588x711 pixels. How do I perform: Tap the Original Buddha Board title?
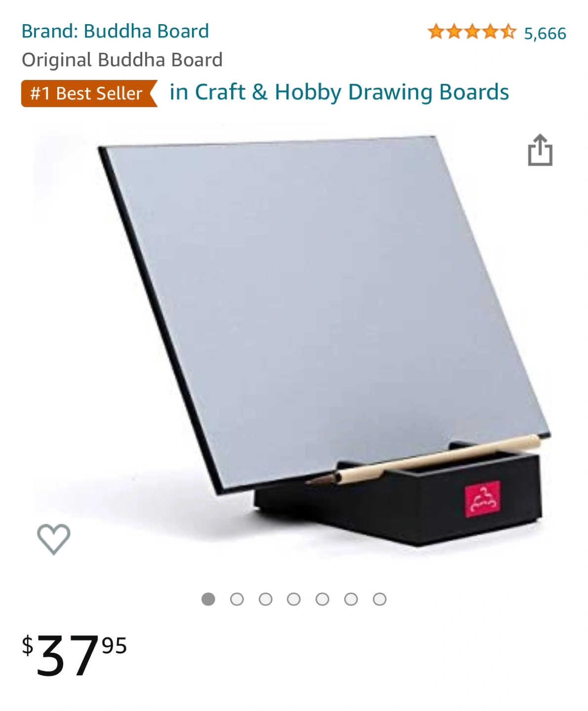click(x=122, y=60)
